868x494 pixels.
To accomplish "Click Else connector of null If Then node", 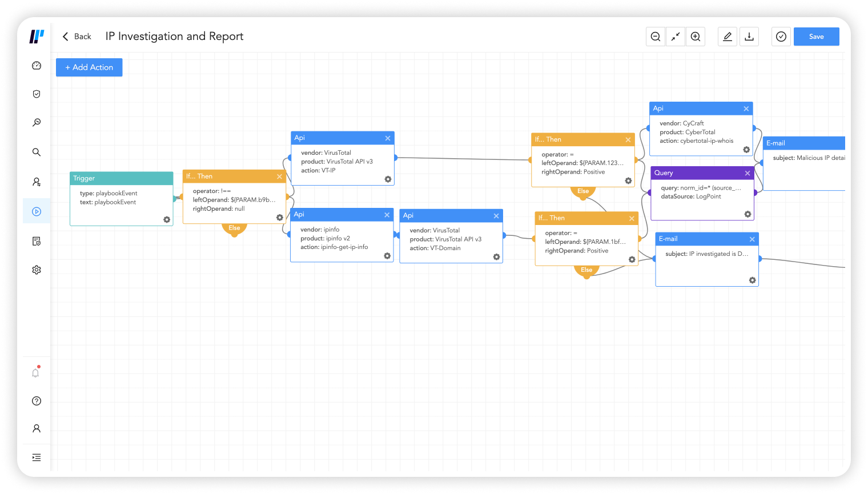I will pos(234,228).
